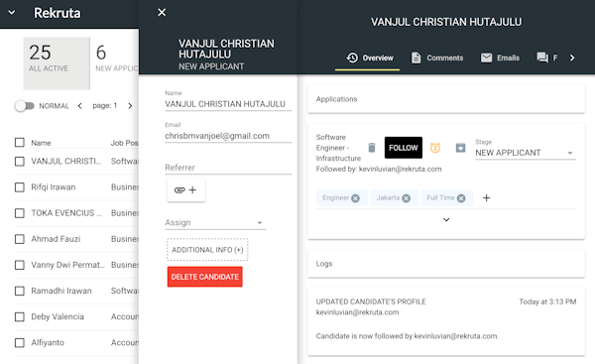Edit the Email input field
Viewport: 595px width, 364px height.
tap(228, 136)
